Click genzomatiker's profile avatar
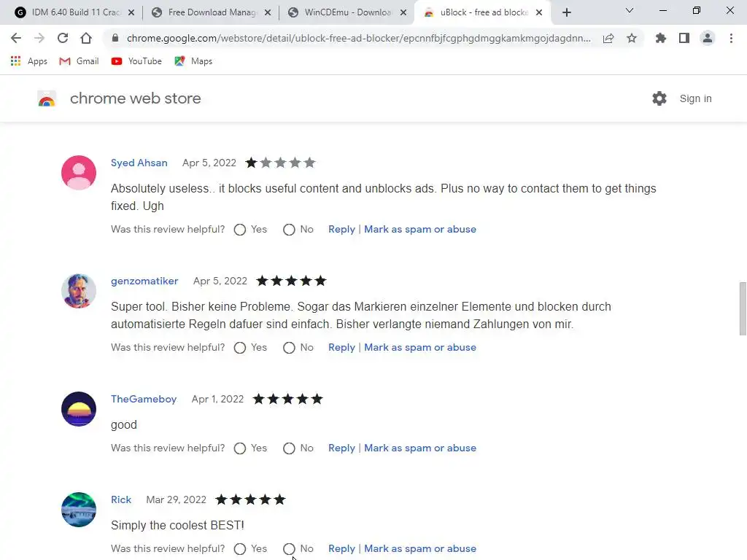747x560 pixels. pyautogui.click(x=79, y=291)
